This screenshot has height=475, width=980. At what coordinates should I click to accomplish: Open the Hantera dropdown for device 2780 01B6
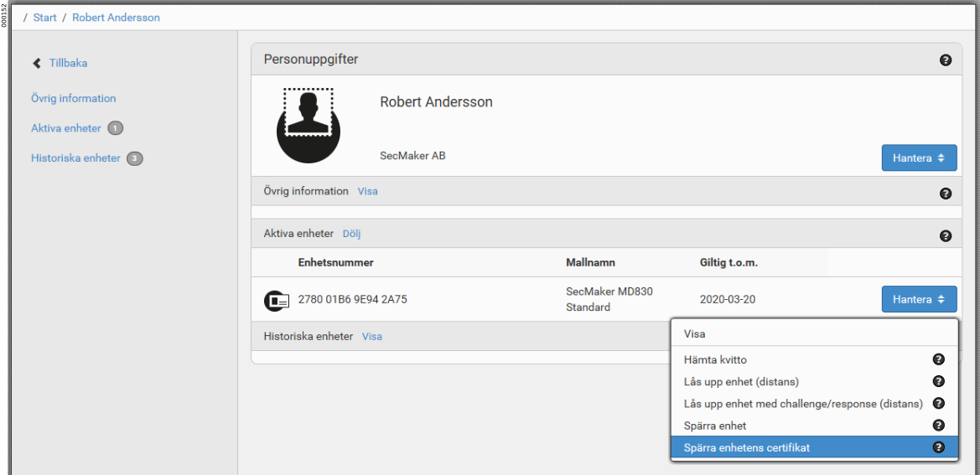pos(919,299)
